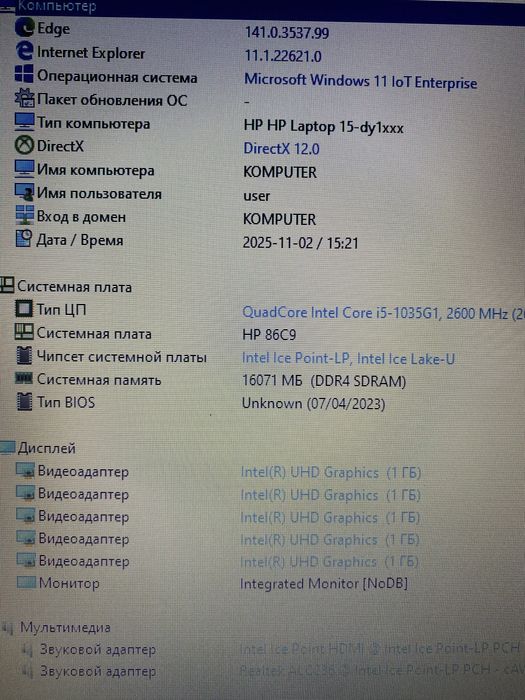Select KOMPUTER in the Вход в домен row

[279, 219]
